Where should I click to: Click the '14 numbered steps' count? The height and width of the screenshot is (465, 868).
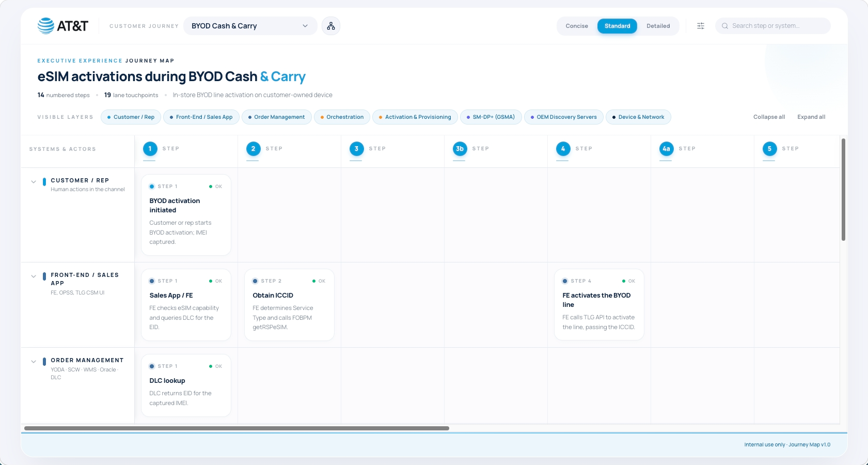64,95
